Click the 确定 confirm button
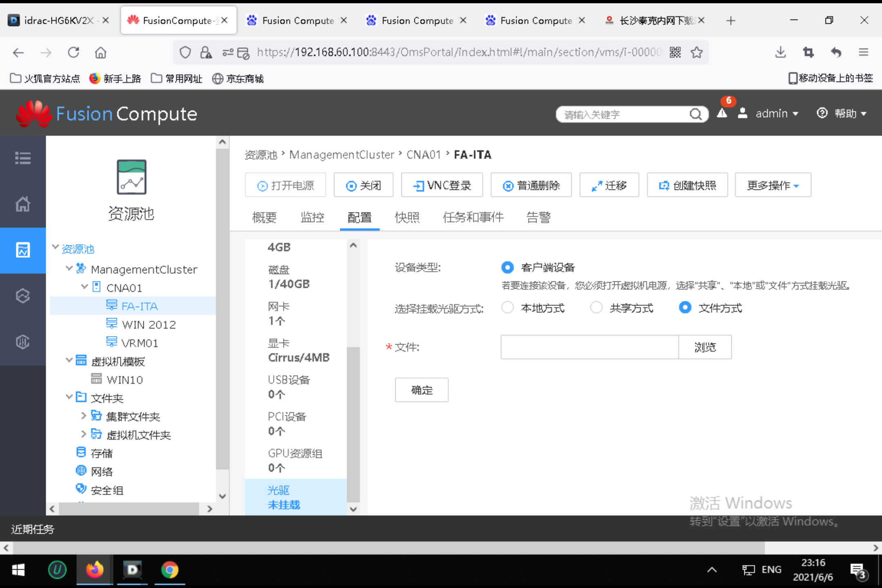 pyautogui.click(x=421, y=390)
